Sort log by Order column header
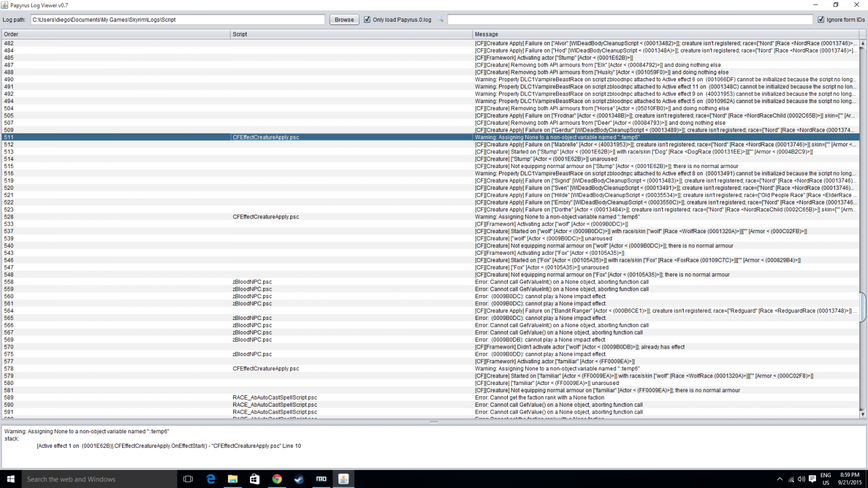 pos(116,34)
